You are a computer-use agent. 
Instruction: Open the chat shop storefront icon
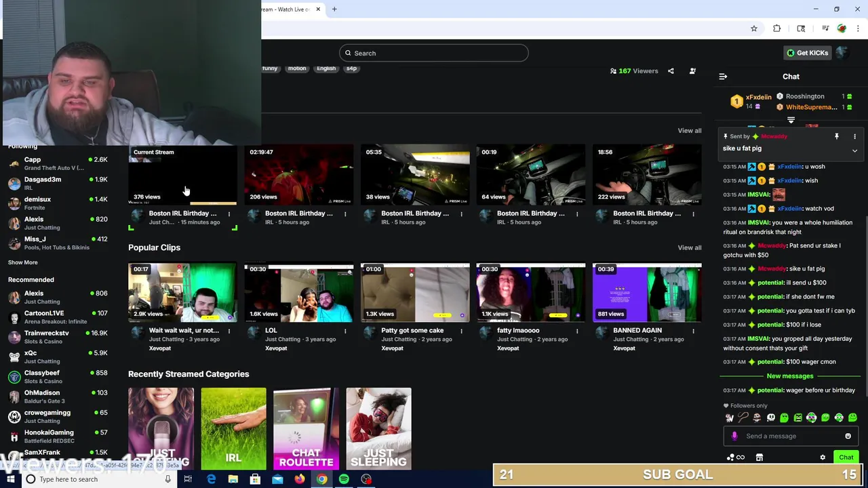coord(759,457)
